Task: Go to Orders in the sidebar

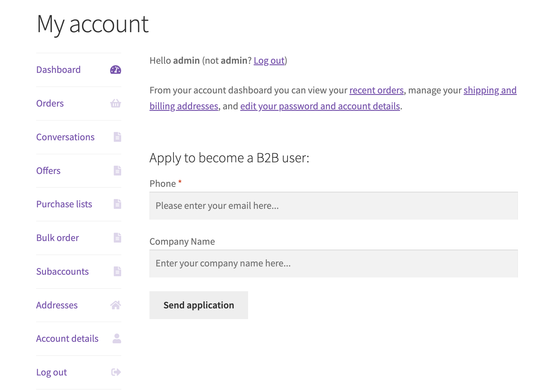Action: coord(50,104)
